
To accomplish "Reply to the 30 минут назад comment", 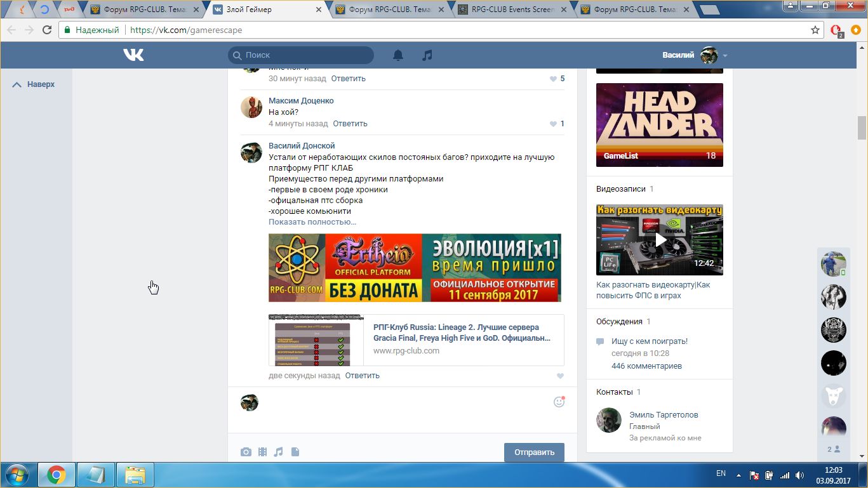I will pyautogui.click(x=349, y=79).
